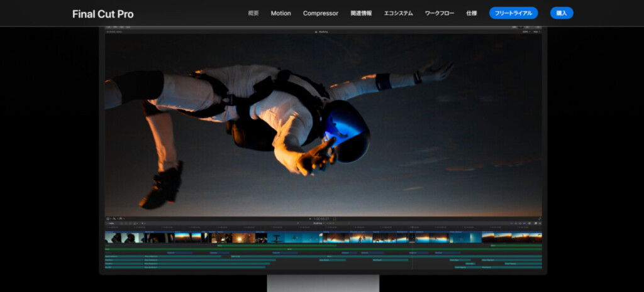This screenshot has height=292, width=644.
Task: Go to the Motion page
Action: pyautogui.click(x=281, y=13)
